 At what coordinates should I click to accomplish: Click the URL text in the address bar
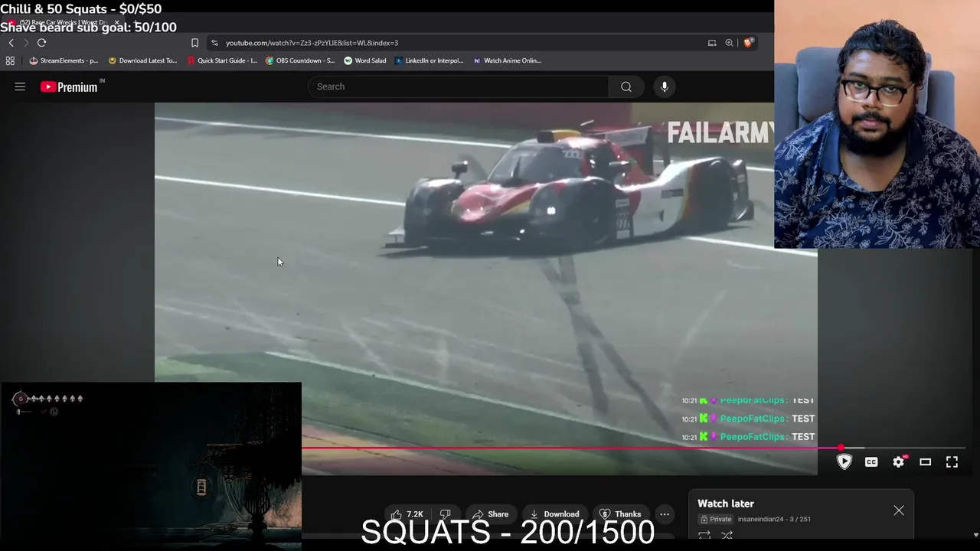click(x=312, y=43)
